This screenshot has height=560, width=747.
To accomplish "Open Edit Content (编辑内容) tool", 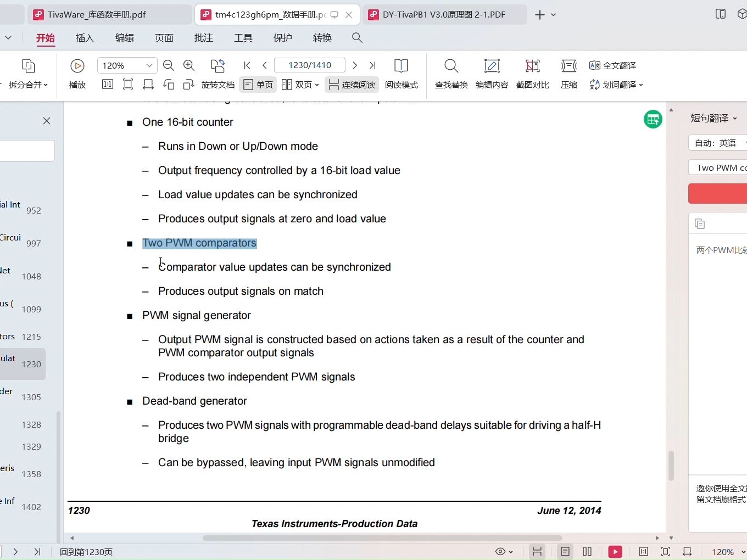I will [x=492, y=66].
